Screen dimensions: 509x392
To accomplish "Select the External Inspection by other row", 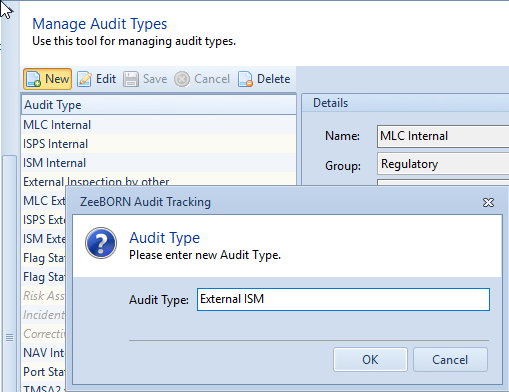I will pos(159,180).
